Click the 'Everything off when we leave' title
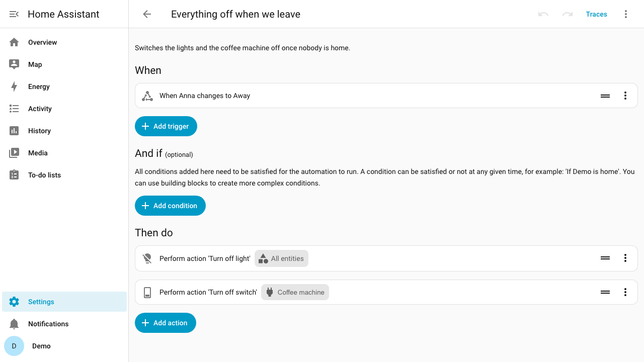The width and height of the screenshot is (644, 362). (235, 14)
